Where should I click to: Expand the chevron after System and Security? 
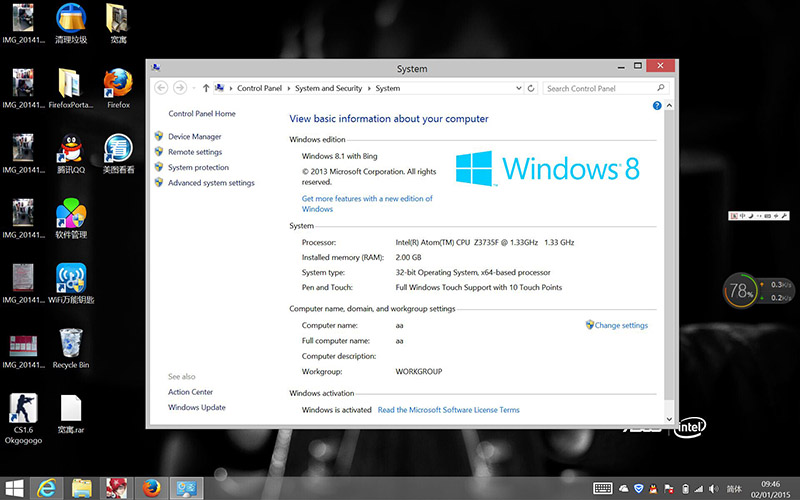tap(369, 88)
